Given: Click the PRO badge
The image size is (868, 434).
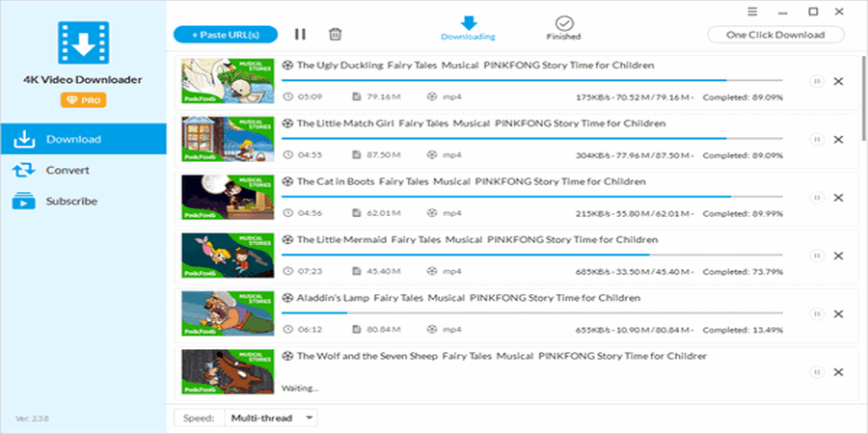Looking at the screenshot, I should (x=84, y=100).
